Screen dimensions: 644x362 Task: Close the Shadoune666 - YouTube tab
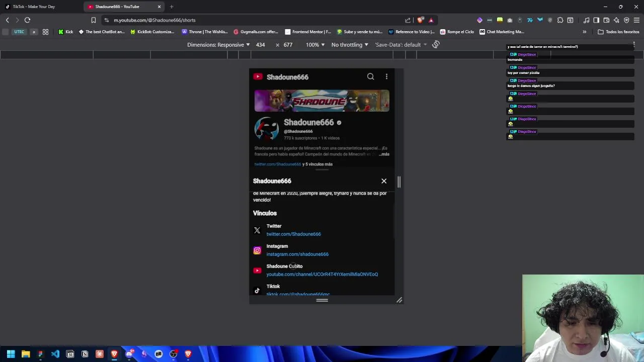tap(159, 7)
